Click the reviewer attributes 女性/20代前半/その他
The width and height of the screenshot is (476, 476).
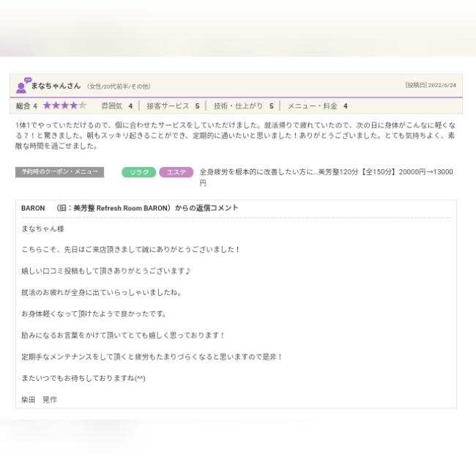(118, 86)
